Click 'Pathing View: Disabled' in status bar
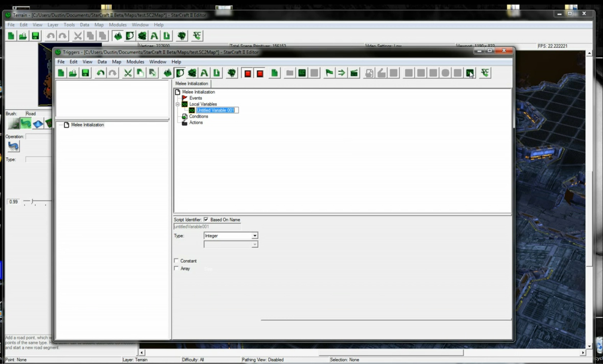The image size is (603, 364). (x=263, y=360)
